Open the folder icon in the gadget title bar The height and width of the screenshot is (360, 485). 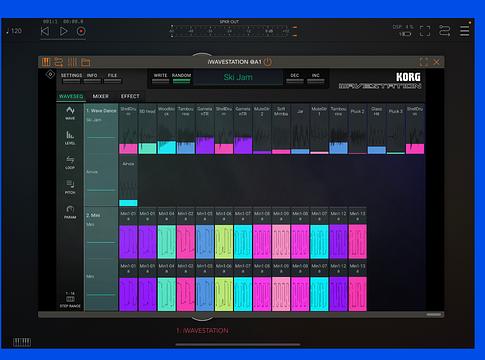[86, 62]
